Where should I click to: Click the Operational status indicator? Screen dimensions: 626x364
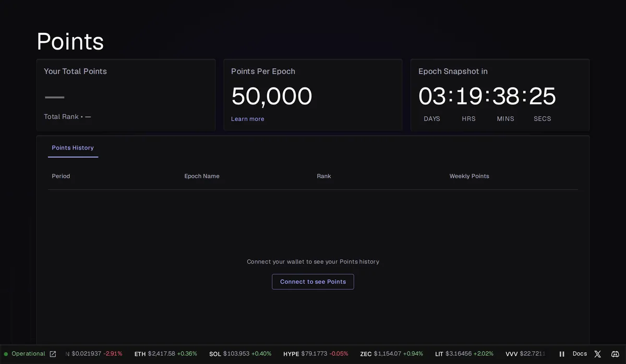point(25,354)
